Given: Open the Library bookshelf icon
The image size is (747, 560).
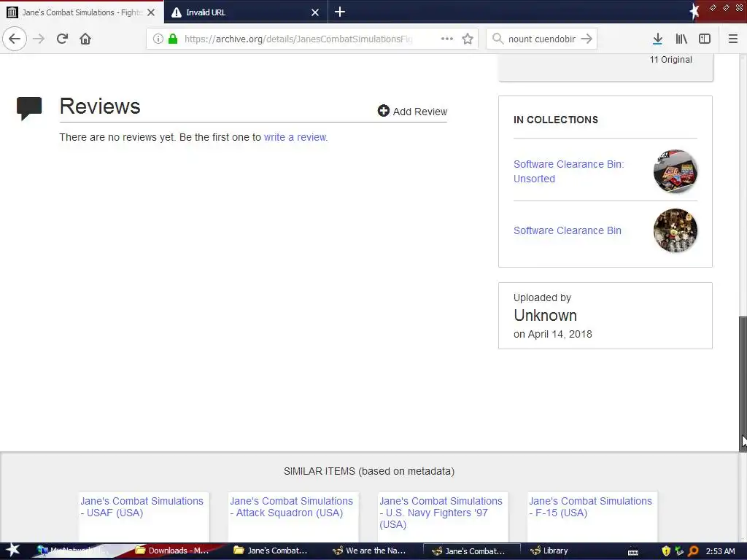Looking at the screenshot, I should coord(681,39).
